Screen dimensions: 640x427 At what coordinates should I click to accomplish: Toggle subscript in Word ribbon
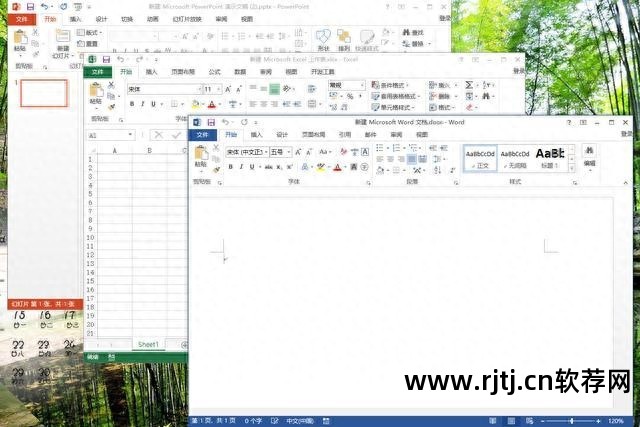pos(279,167)
